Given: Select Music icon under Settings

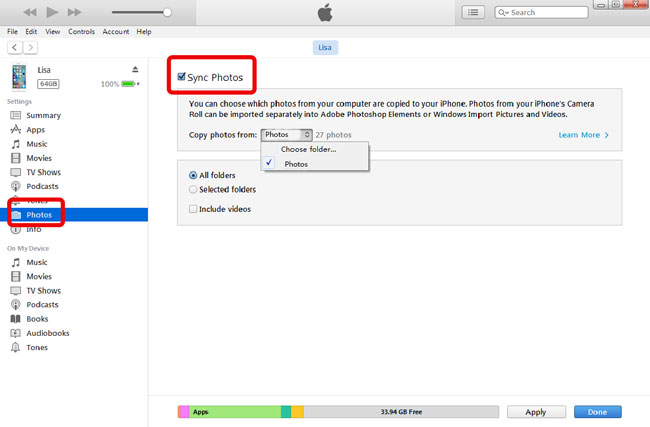Looking at the screenshot, I should 16,144.
